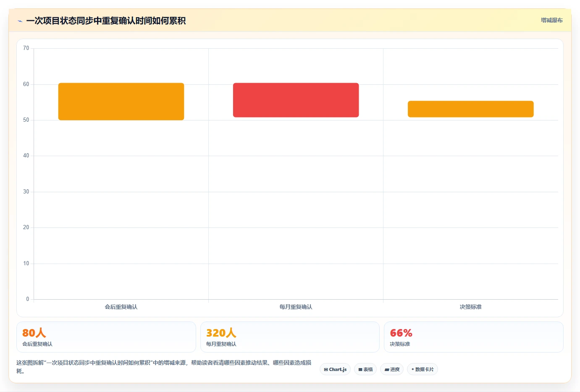Viewport: 580px width, 392px height.
Task: Click 每月重复确认 caption in the stat card
Action: click(x=221, y=344)
